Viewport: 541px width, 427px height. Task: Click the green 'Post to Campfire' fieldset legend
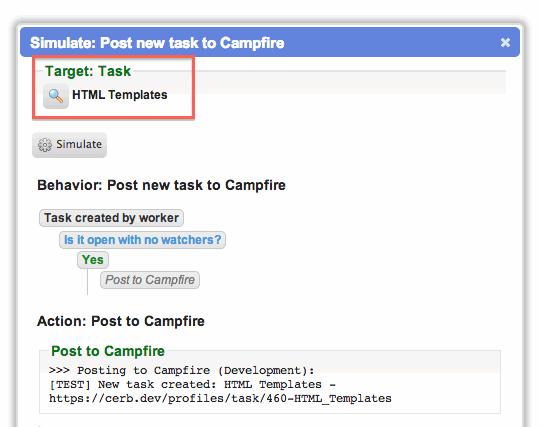click(x=108, y=351)
